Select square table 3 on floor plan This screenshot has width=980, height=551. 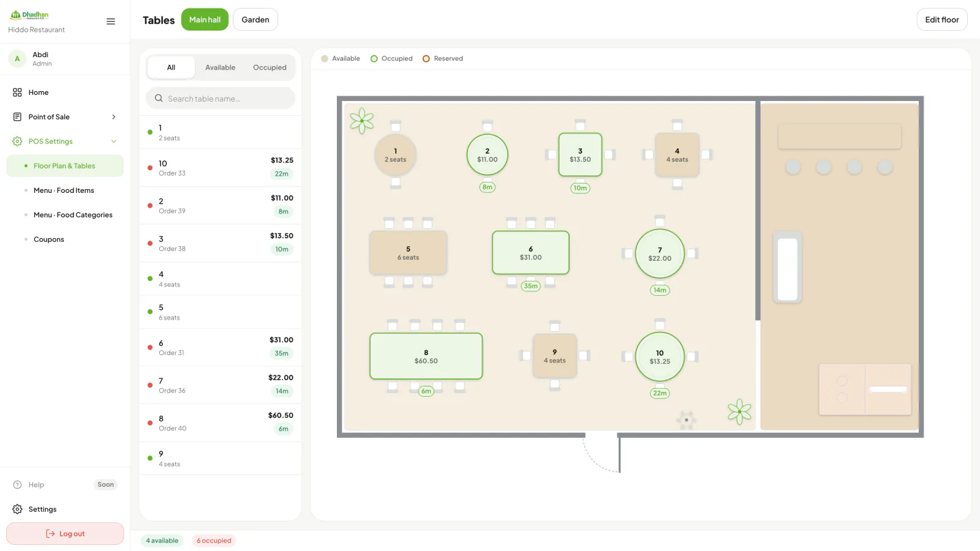tap(580, 155)
